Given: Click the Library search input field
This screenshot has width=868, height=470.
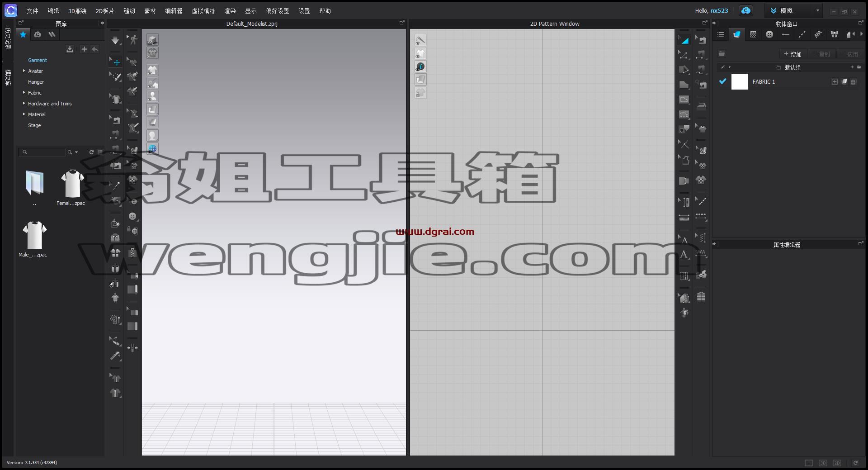Looking at the screenshot, I should [x=42, y=152].
